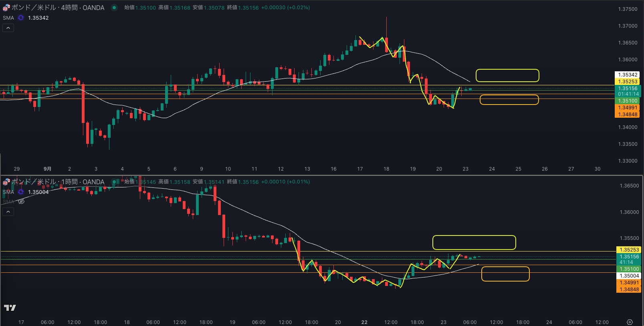644x326 pixels.
Task: Show the hidden SMA indicator via eye icon
Action: tap(21, 201)
